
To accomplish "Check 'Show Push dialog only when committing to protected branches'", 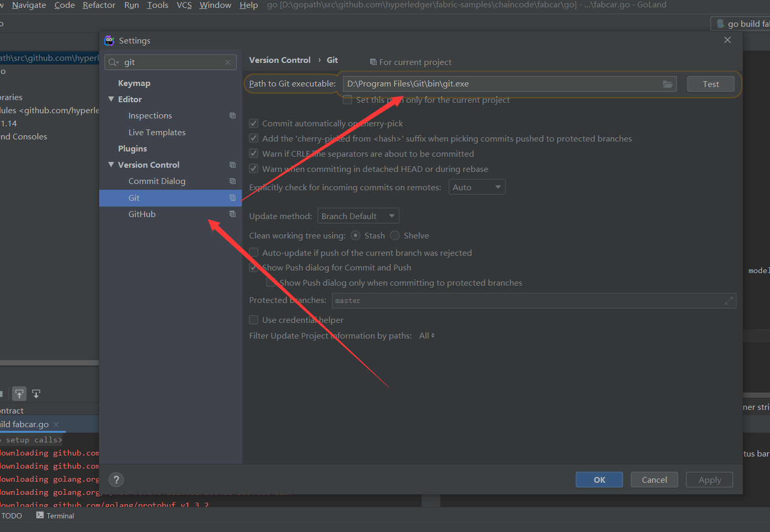I will tap(271, 283).
